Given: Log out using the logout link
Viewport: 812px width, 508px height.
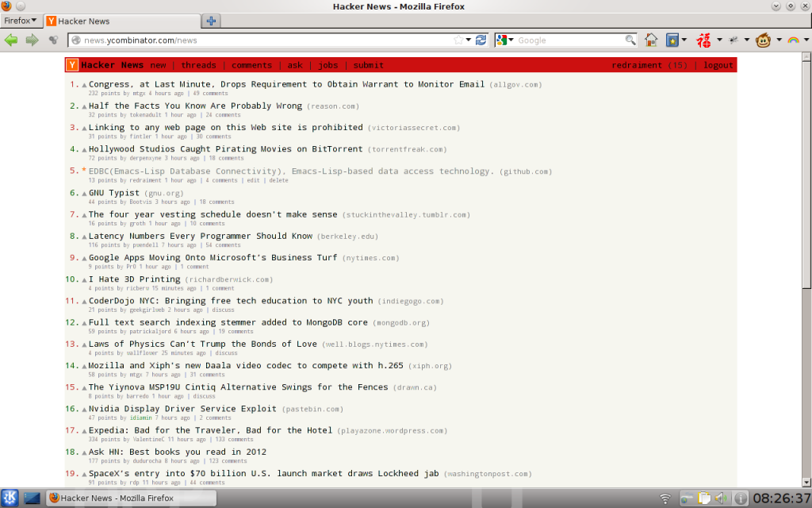Looking at the screenshot, I should 718,64.
